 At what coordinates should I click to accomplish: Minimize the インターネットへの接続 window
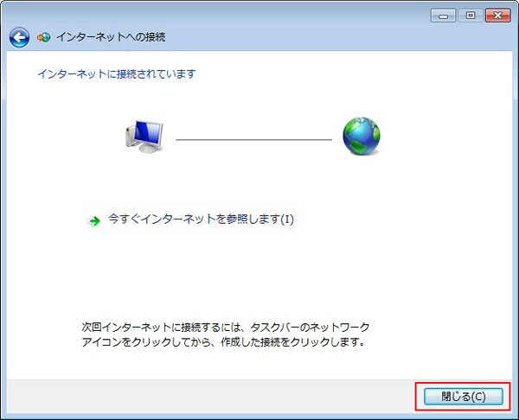443,16
